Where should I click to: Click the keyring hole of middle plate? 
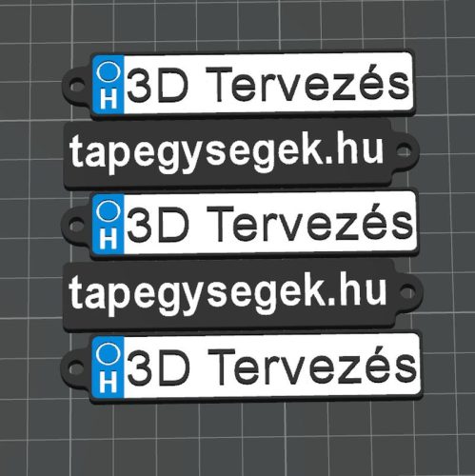(76, 227)
